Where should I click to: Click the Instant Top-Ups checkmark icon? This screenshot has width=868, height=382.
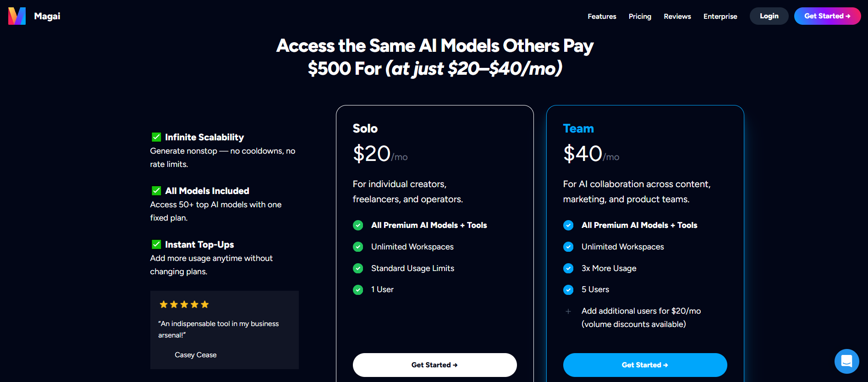(156, 244)
